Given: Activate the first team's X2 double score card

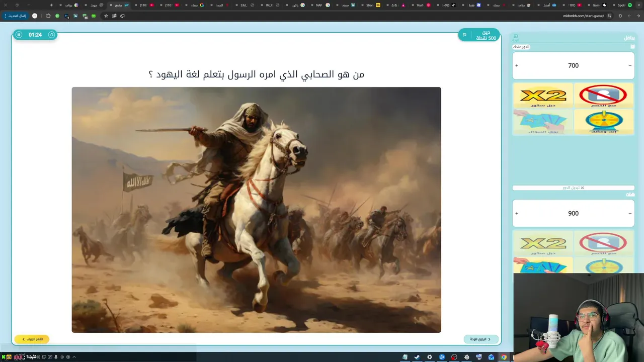Looking at the screenshot, I should click(x=543, y=96).
